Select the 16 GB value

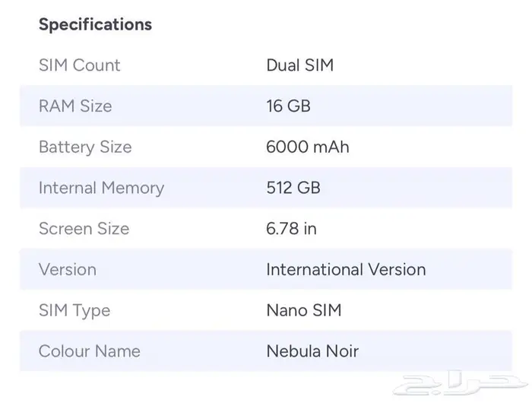click(x=288, y=106)
